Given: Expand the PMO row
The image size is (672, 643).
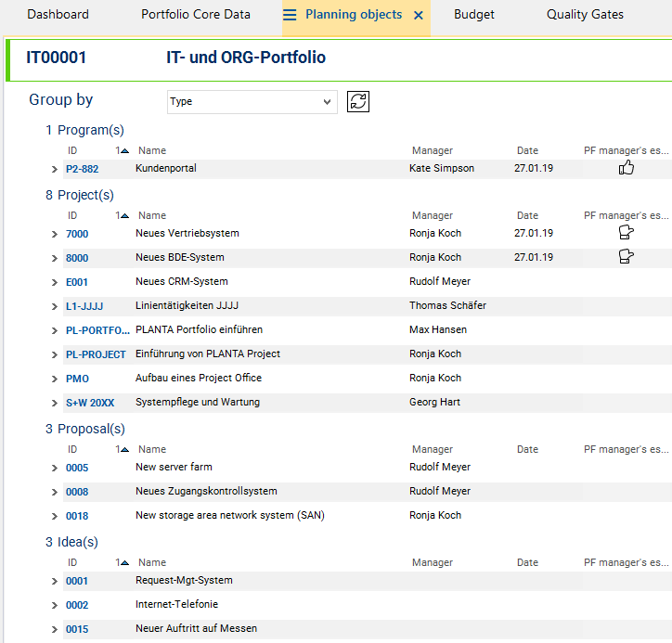Looking at the screenshot, I should (x=55, y=379).
